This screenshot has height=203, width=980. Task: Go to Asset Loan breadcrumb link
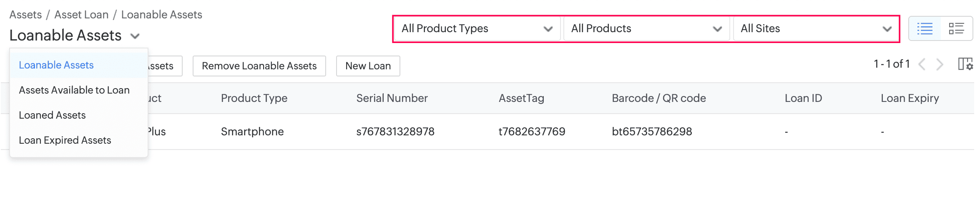point(81,15)
